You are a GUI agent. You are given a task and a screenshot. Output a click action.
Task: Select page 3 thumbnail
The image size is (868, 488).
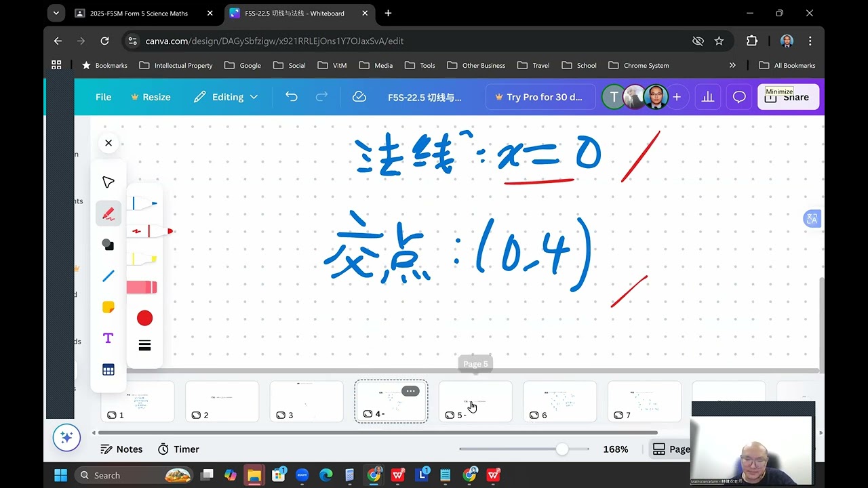pos(307,401)
